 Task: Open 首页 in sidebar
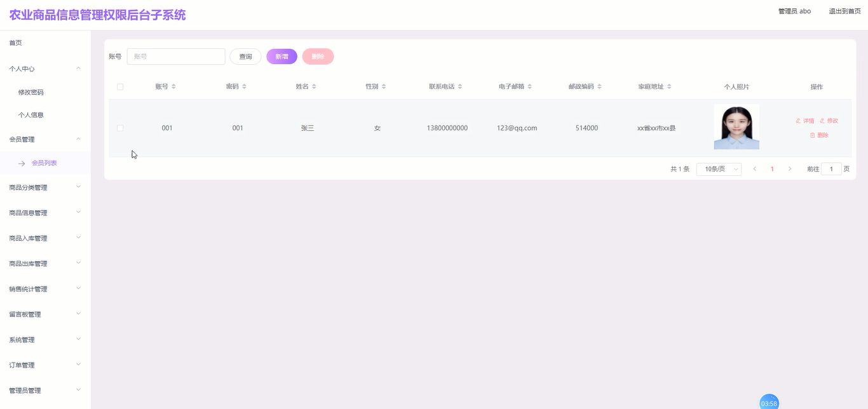pyautogui.click(x=15, y=43)
